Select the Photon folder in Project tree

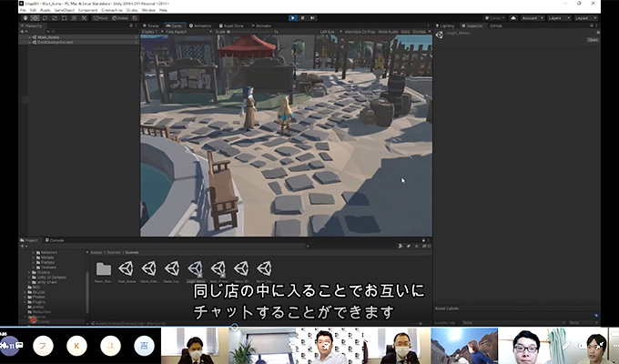pyautogui.click(x=36, y=297)
